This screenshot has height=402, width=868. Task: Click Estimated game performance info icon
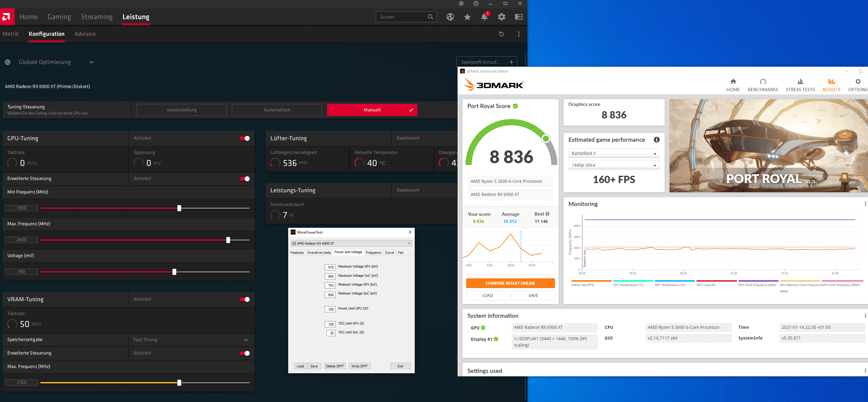[x=657, y=140]
